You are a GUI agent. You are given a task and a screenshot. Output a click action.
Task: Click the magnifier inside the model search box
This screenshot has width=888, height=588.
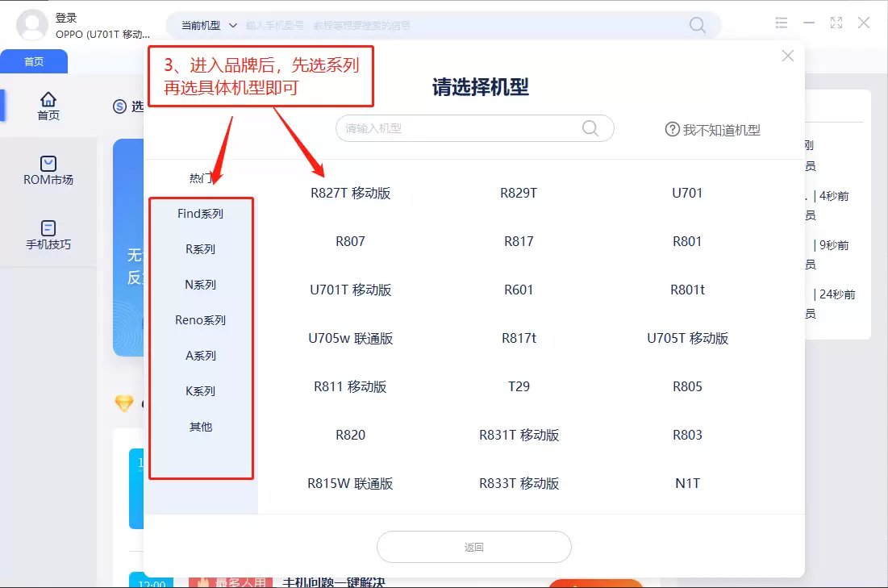590,128
